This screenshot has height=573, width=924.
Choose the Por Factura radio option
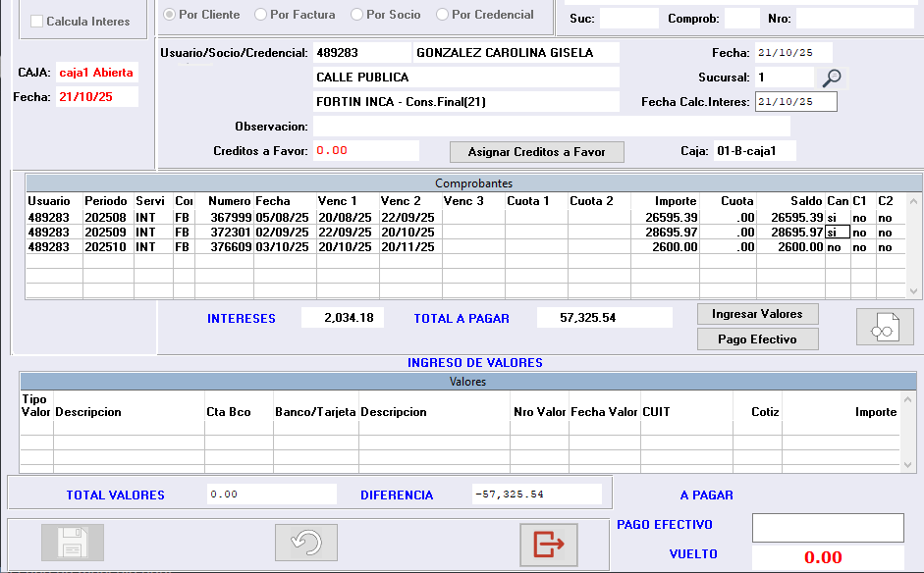click(260, 15)
